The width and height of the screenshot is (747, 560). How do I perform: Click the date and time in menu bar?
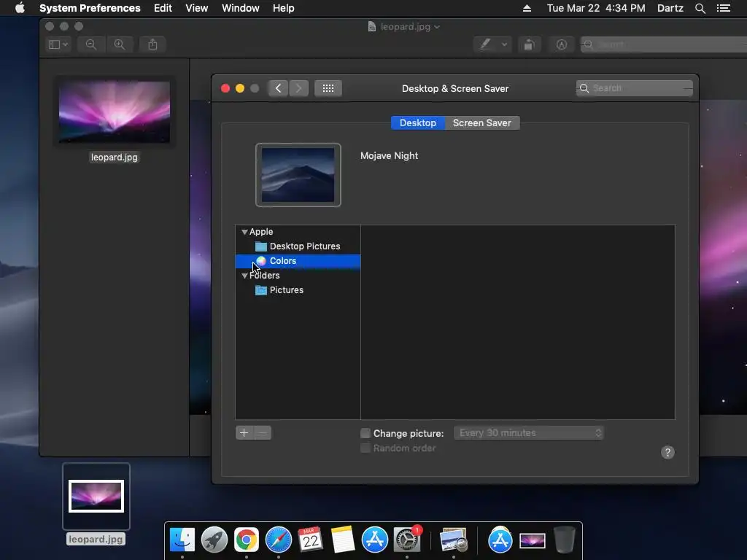point(595,8)
